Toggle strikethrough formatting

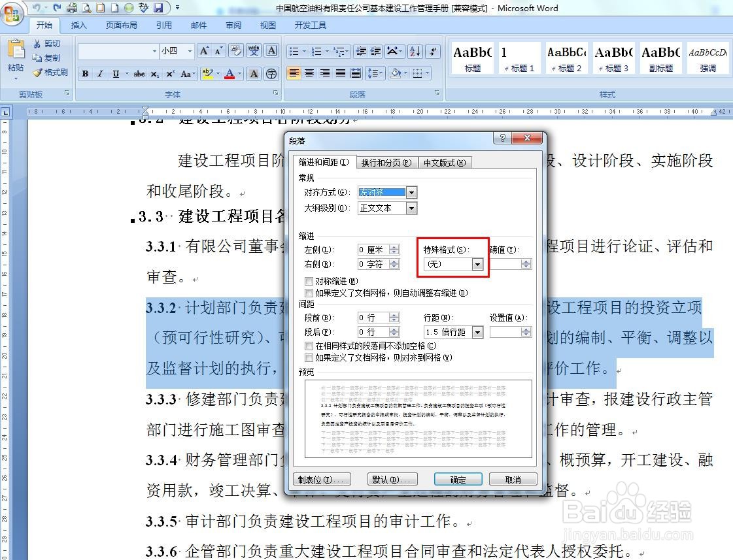click(139, 73)
